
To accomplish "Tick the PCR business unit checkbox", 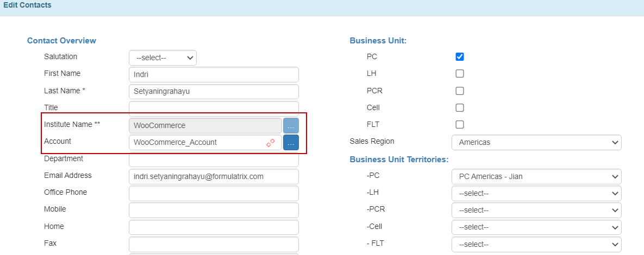I will click(460, 91).
